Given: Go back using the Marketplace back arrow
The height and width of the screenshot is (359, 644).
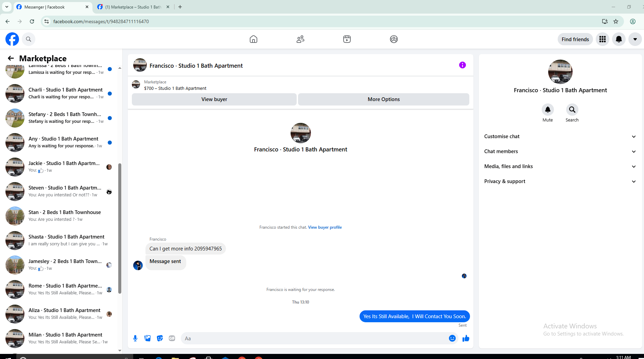Looking at the screenshot, I should coord(11,58).
